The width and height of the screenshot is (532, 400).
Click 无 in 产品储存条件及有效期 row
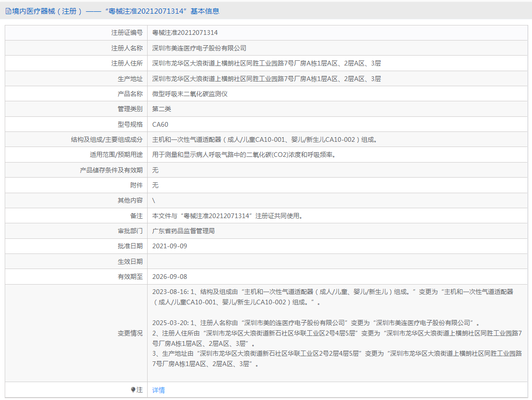click(x=155, y=170)
